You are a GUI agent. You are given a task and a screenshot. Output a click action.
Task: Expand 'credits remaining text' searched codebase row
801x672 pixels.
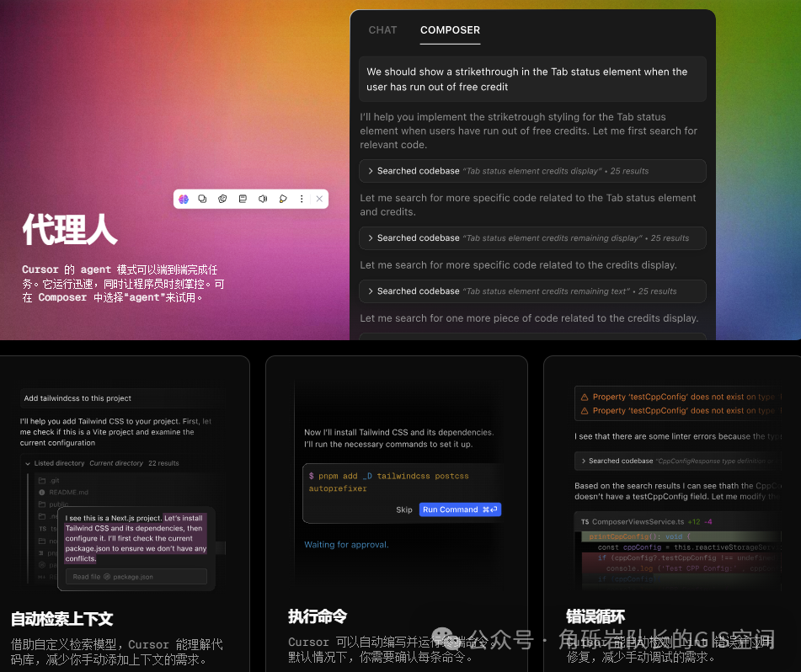532,291
